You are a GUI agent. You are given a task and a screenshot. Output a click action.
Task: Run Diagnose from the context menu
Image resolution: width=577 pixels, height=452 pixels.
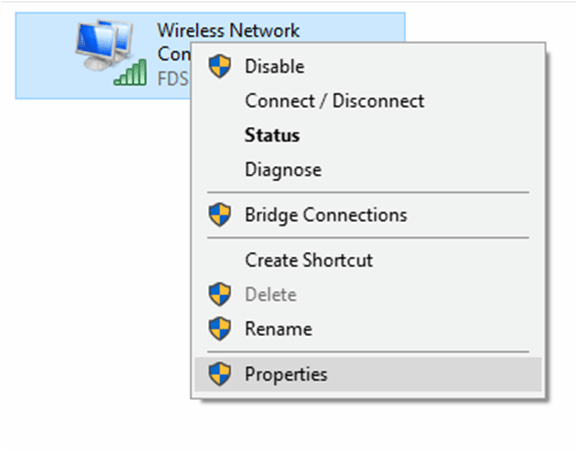point(368,170)
